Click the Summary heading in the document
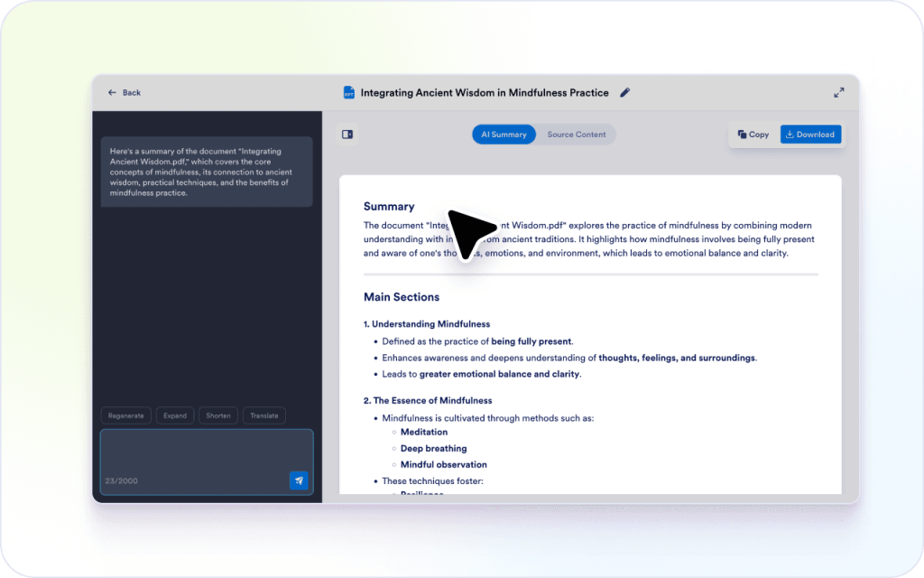 pyautogui.click(x=389, y=206)
